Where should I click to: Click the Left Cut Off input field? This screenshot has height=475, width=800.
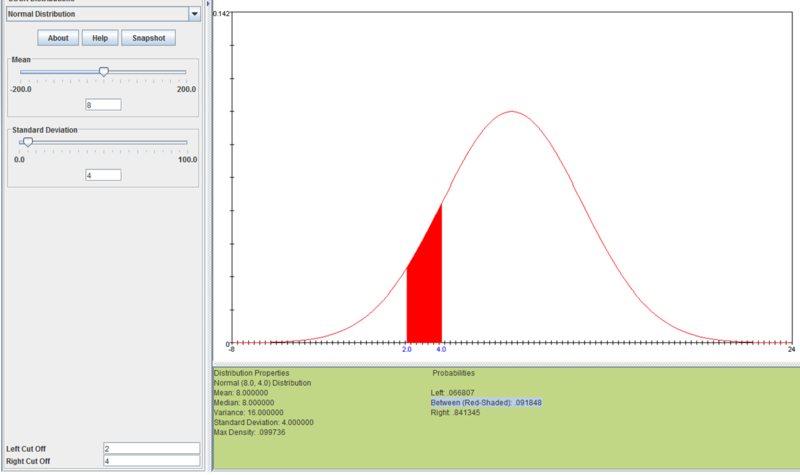[x=152, y=448]
